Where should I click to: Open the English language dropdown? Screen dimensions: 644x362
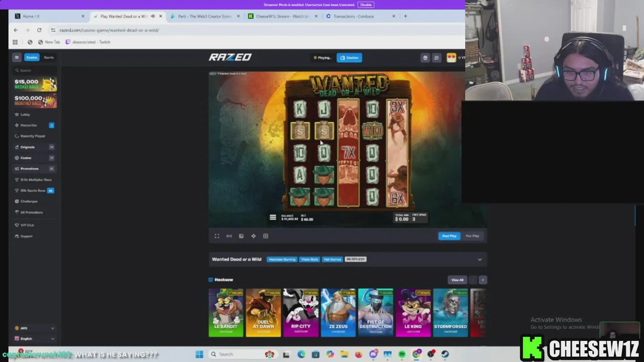click(x=35, y=339)
